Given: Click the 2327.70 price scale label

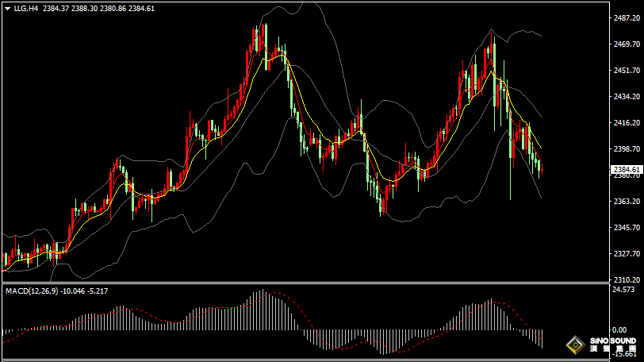Looking at the screenshot, I should pyautogui.click(x=627, y=254).
